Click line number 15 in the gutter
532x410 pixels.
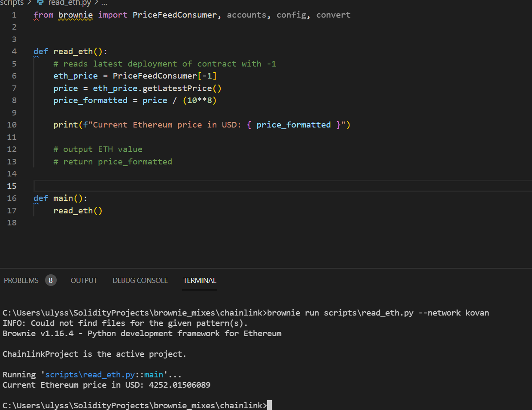coord(12,186)
